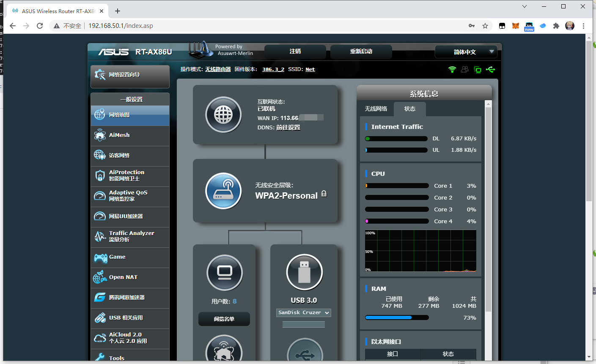The width and height of the screenshot is (596, 364).
Task: Select the wireless router icon
Action: pos(223,191)
